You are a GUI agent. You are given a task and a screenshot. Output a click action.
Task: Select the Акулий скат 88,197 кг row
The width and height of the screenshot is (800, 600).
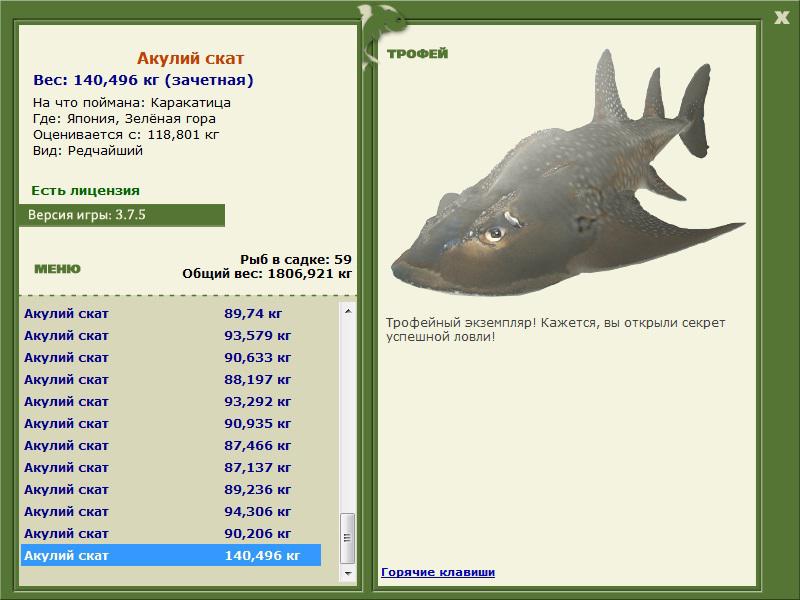click(171, 380)
